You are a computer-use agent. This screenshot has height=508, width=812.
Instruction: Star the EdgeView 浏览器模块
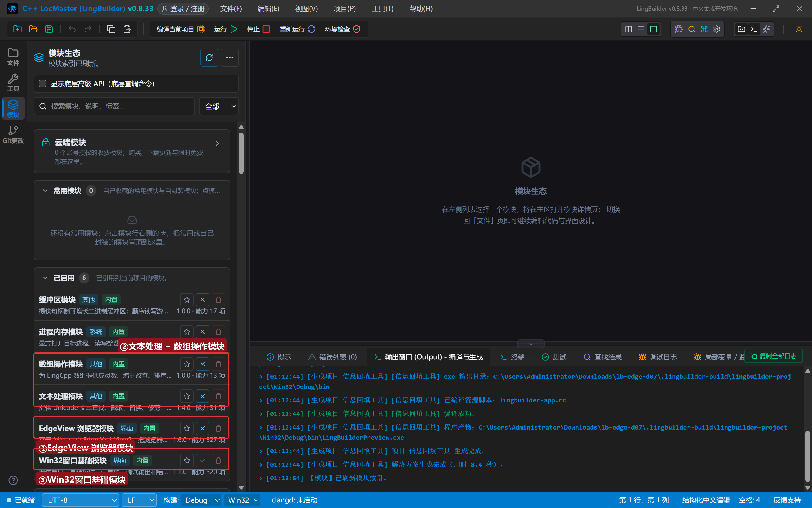[x=187, y=428]
